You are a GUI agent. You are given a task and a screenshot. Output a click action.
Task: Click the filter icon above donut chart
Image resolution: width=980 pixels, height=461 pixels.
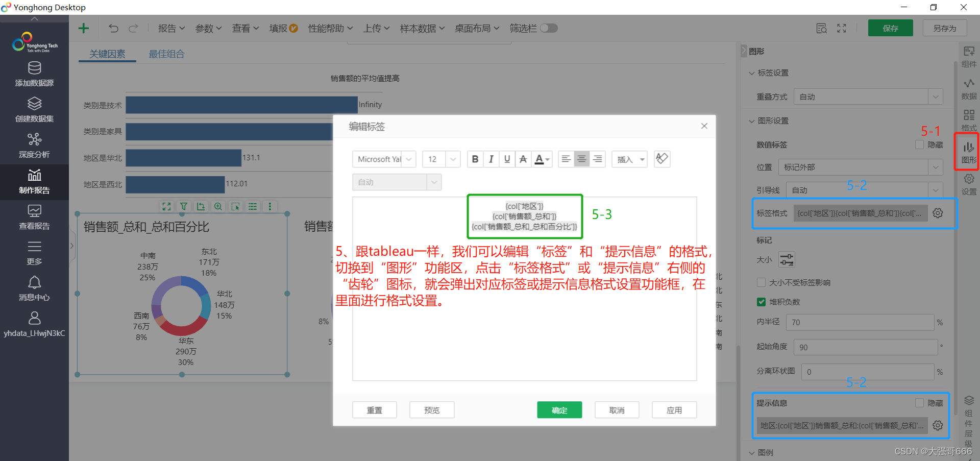(x=184, y=207)
